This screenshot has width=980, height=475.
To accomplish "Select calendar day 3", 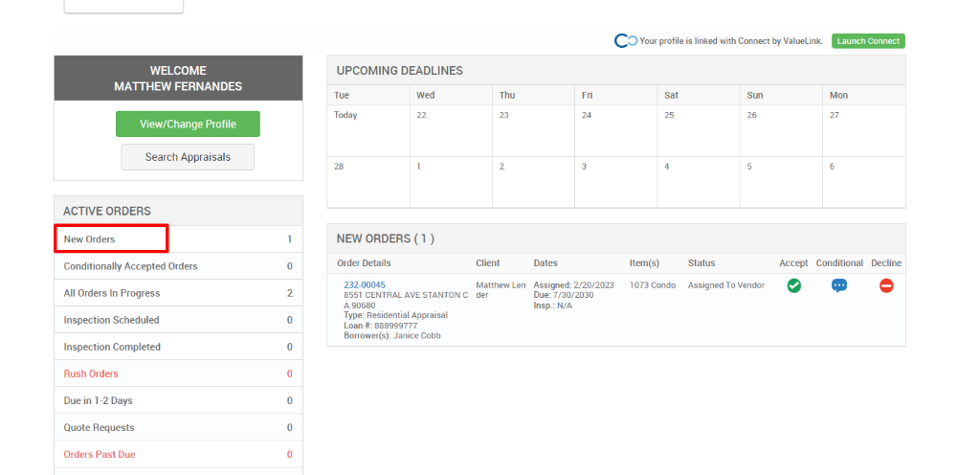I will click(x=615, y=182).
